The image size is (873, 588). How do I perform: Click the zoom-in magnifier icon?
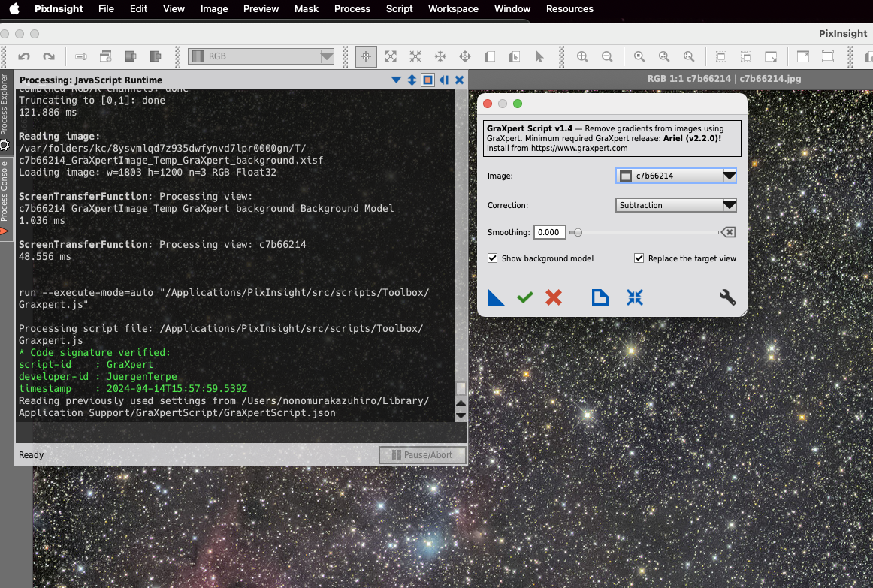[582, 56]
